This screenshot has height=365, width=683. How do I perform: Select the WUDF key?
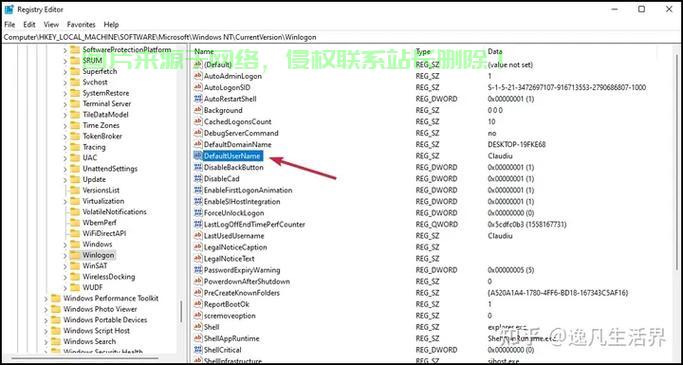[x=93, y=287]
